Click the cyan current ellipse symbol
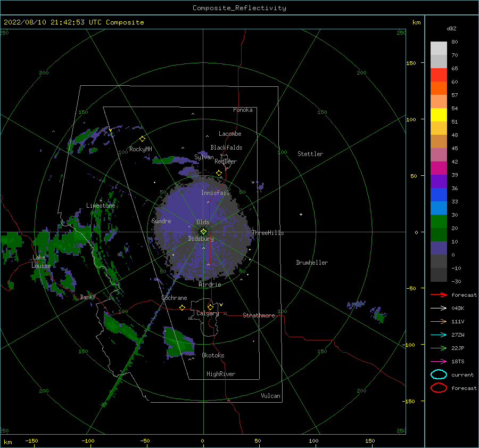The width and height of the screenshot is (479, 448). tap(439, 374)
